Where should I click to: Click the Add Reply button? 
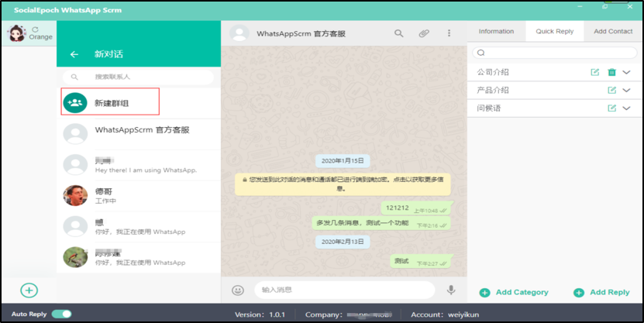[601, 293]
